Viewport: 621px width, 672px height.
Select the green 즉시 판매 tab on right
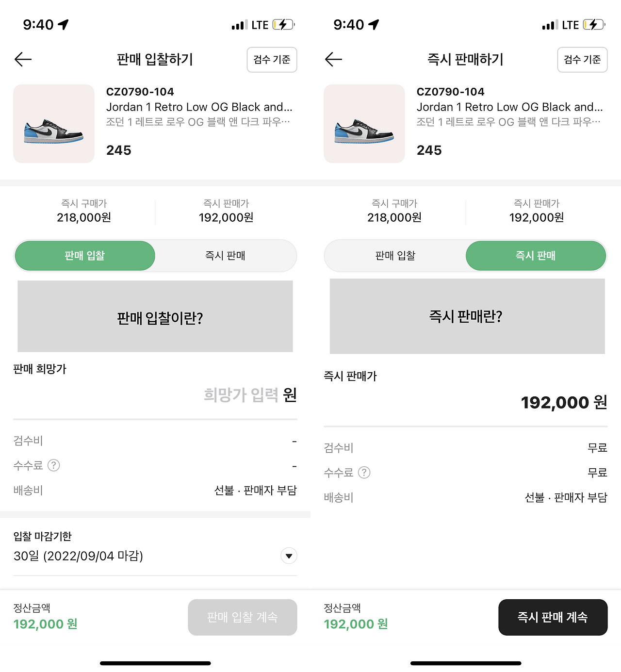pos(536,256)
